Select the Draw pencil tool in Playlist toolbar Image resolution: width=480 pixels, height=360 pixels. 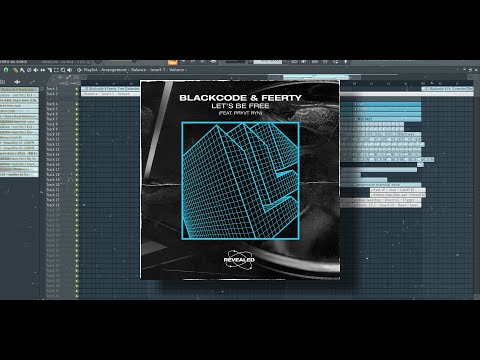[x=15, y=70]
